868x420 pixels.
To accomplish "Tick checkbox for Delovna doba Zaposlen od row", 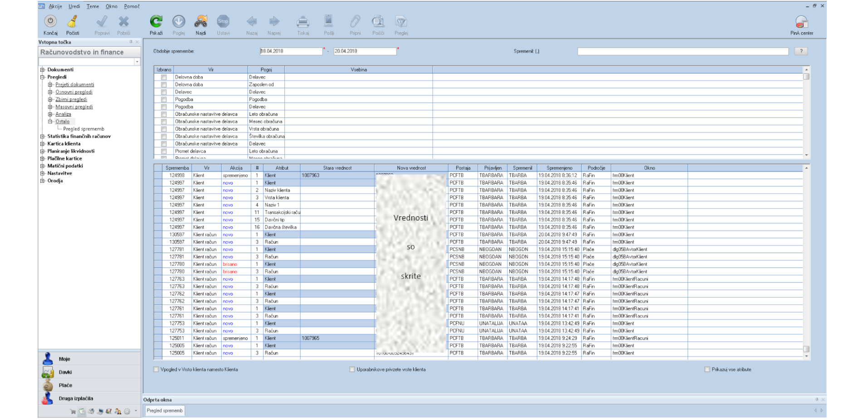I will tap(164, 85).
